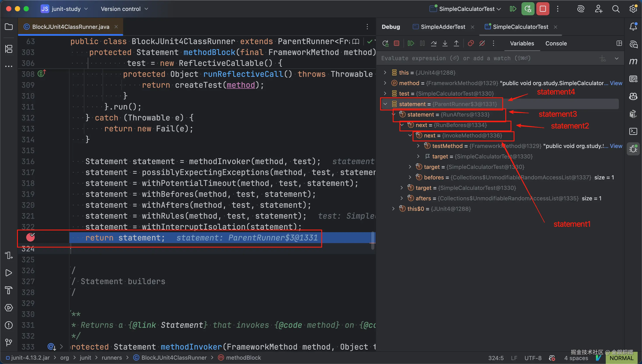Open Maven tool window icon
Image resolution: width=642 pixels, height=364 pixels.
633,61
